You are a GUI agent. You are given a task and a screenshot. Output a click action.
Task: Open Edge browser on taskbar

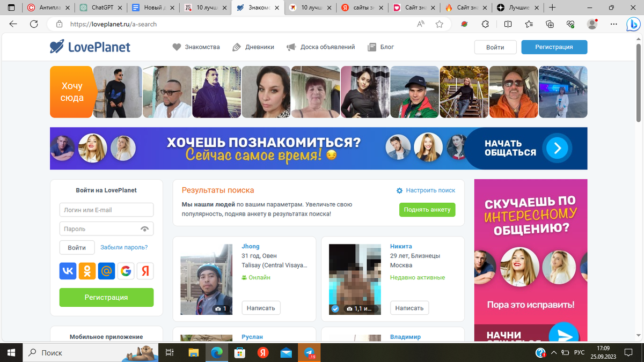tap(217, 352)
